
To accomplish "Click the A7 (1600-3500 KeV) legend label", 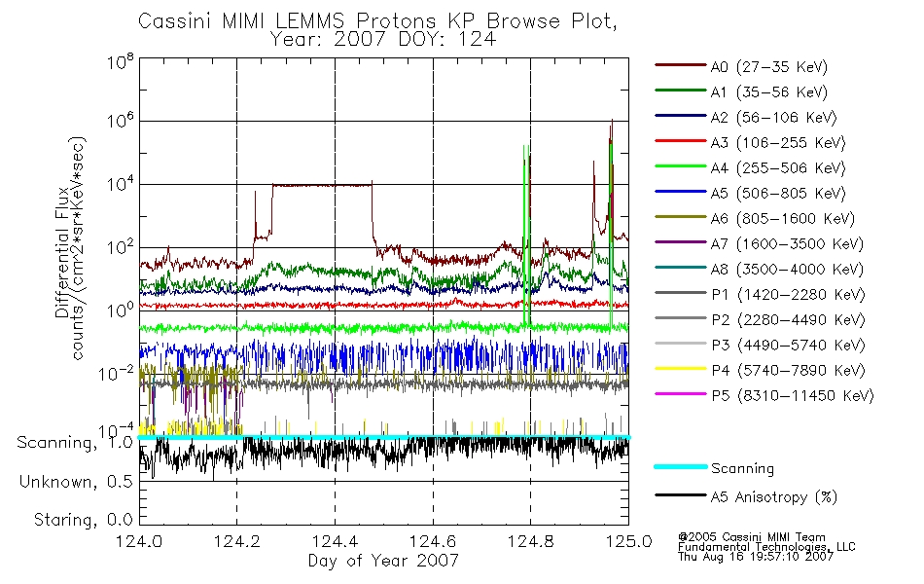I will 787,244.
